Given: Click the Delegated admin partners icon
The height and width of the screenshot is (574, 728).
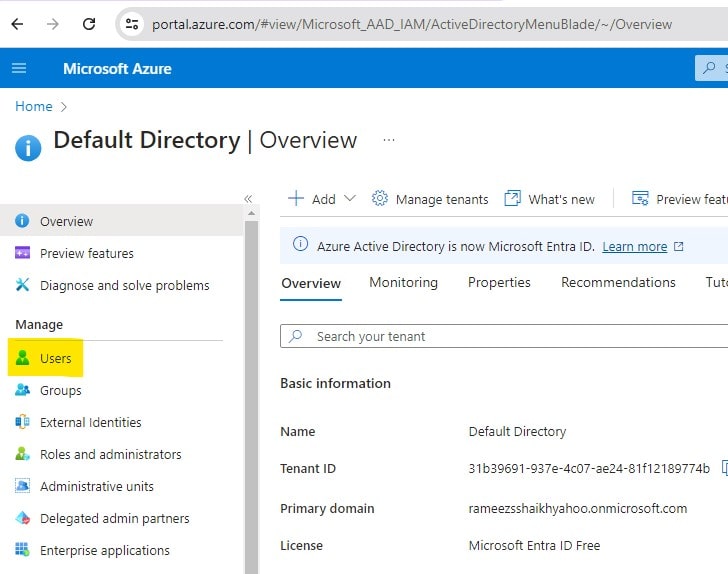Looking at the screenshot, I should point(22,518).
